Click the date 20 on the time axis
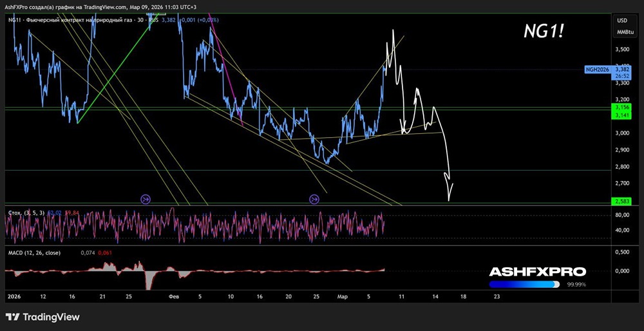The width and height of the screenshot is (644, 331). click(289, 296)
